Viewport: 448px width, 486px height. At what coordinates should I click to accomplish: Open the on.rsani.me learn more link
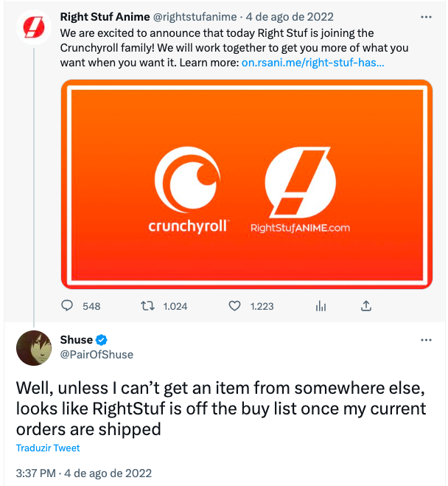pos(313,63)
